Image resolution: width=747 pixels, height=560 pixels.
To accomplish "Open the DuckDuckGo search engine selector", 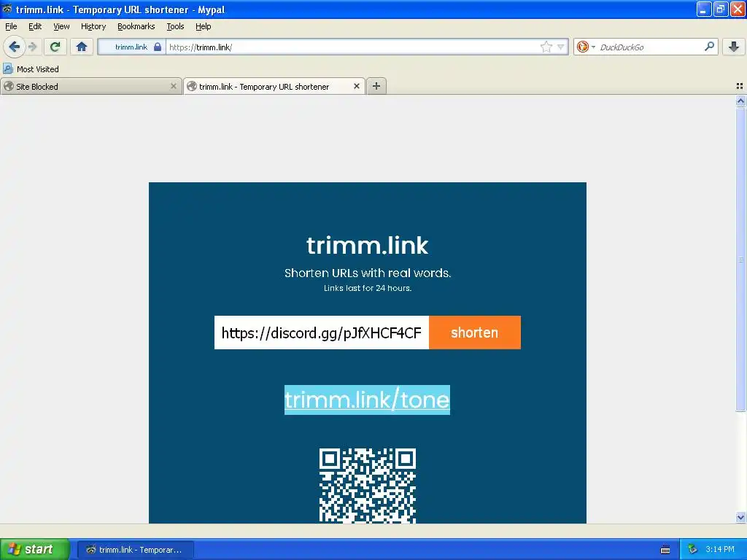I will (x=586, y=47).
